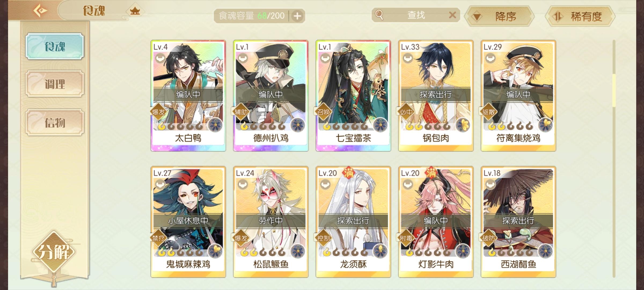Click the 分解 button
Viewport: 644px width, 290px height.
[x=54, y=252]
